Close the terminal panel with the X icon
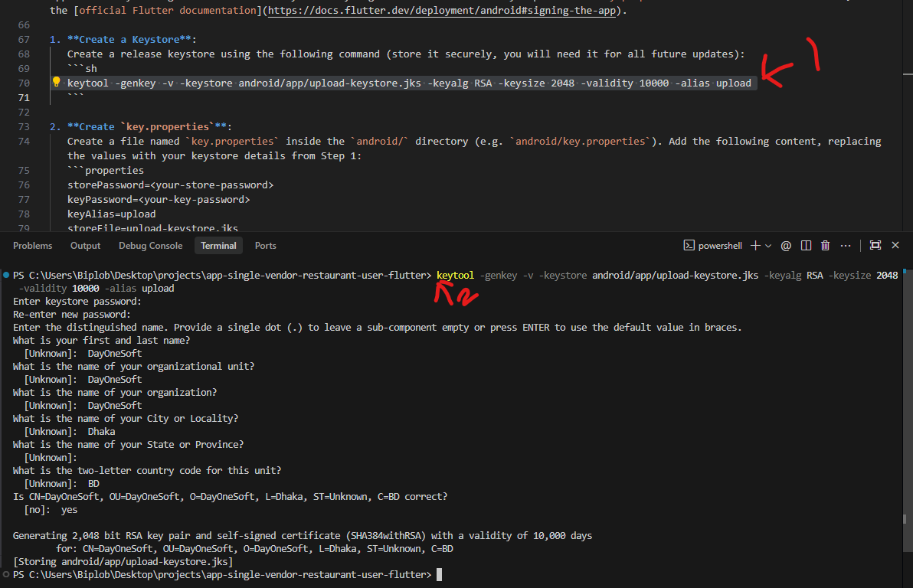913x588 pixels. [x=895, y=245]
